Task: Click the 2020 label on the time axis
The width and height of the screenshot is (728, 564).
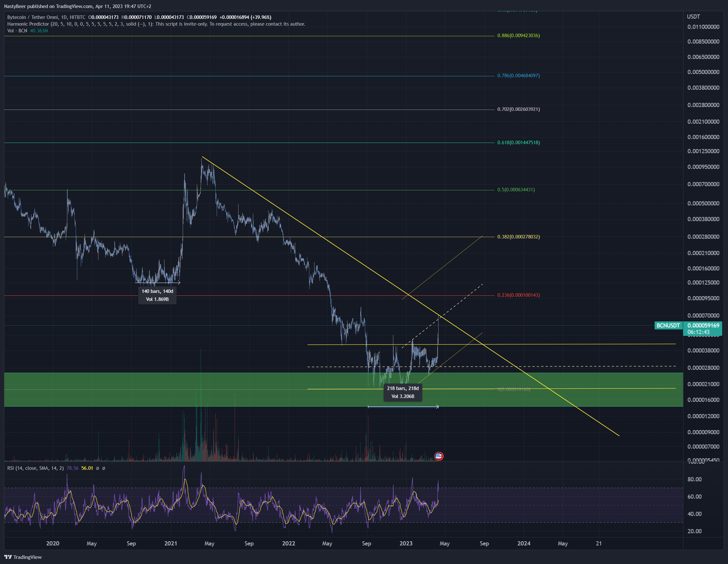Action: (53, 543)
